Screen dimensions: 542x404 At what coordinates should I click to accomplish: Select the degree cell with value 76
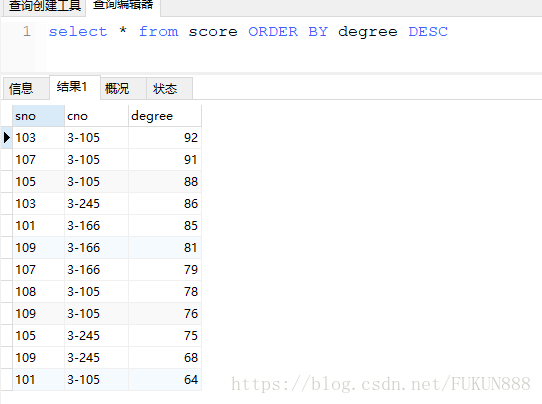point(165,313)
